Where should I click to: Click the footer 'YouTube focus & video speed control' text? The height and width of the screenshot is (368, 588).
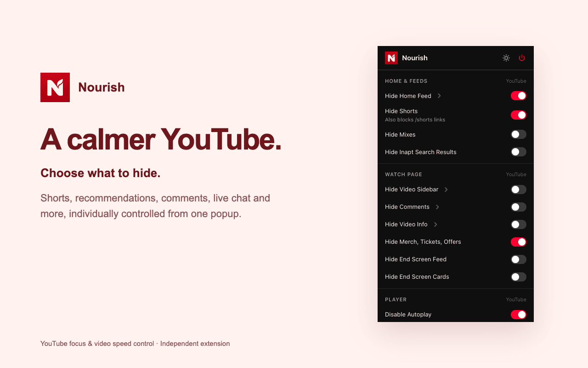(x=97, y=344)
